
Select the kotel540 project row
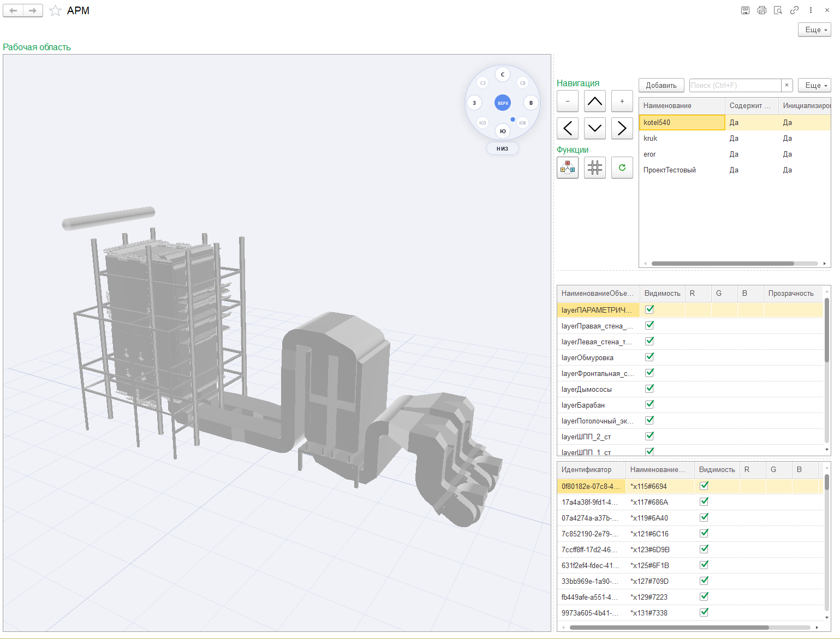(735, 122)
